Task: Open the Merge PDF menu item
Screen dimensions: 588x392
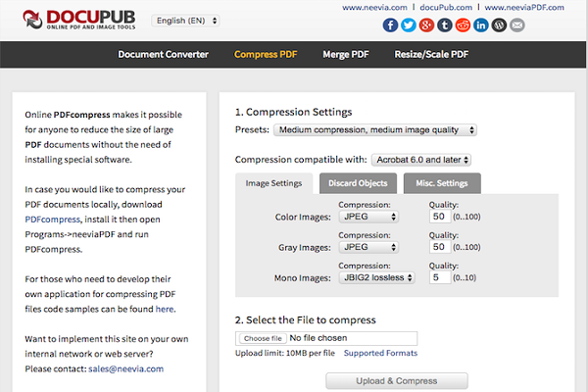Action: 346,54
